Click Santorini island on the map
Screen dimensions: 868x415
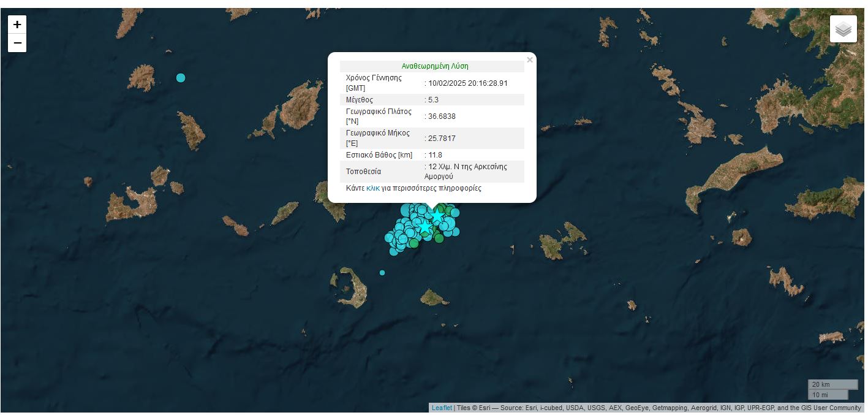[354, 287]
